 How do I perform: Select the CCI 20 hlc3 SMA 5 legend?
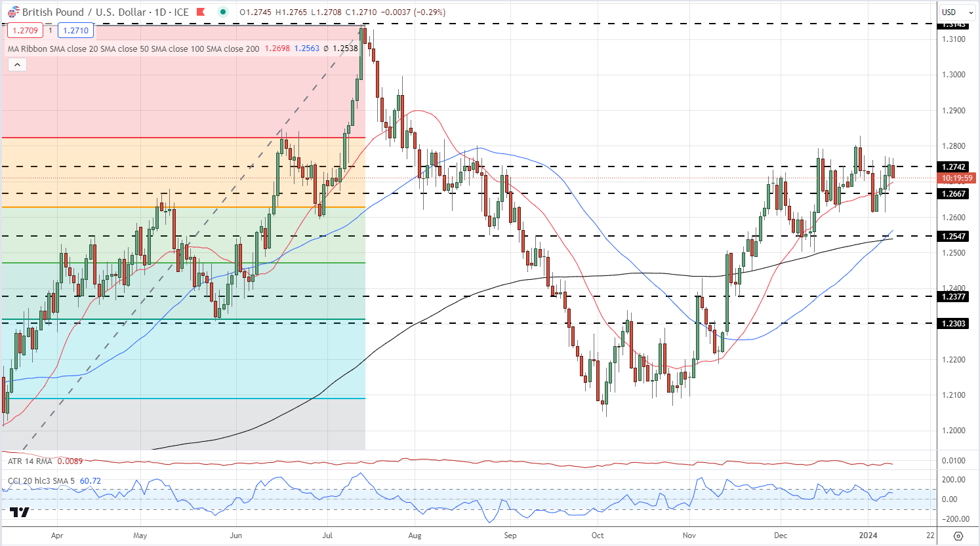[x=42, y=481]
